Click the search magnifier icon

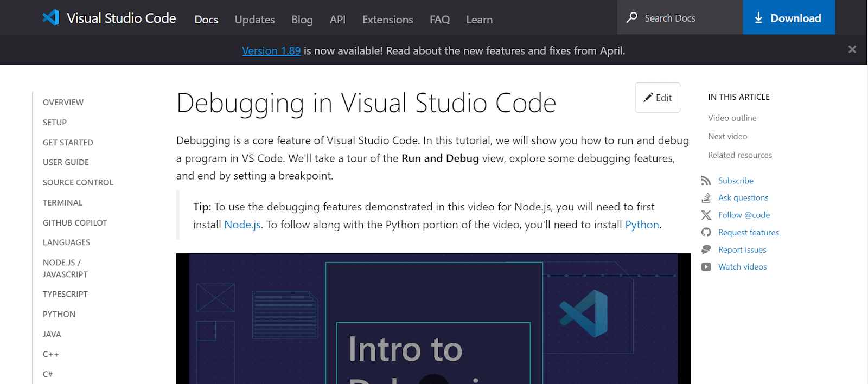(632, 18)
